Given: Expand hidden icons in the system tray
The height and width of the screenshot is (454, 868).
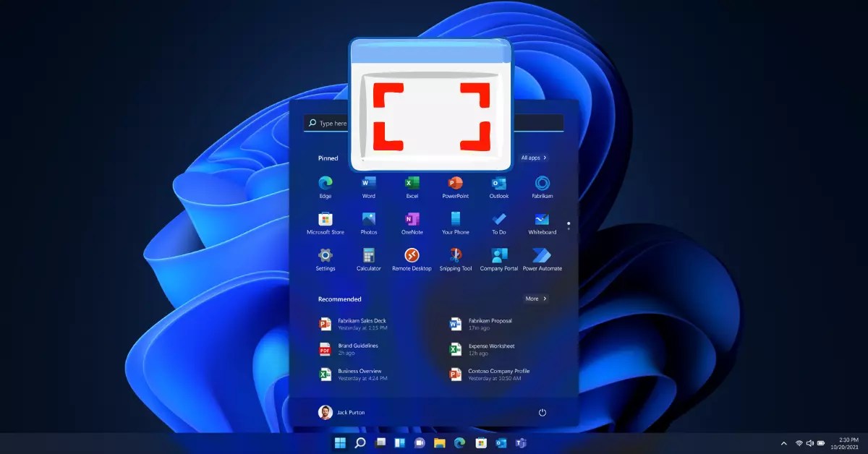Looking at the screenshot, I should (783, 442).
